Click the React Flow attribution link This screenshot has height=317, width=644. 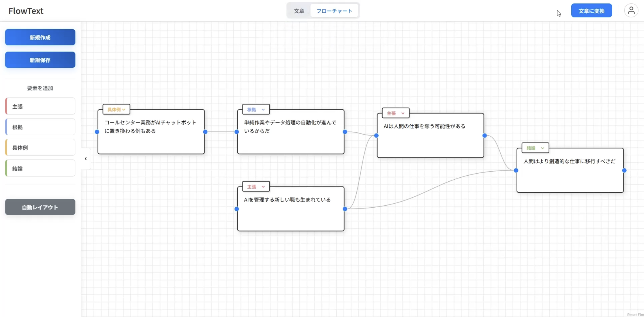tap(635, 314)
